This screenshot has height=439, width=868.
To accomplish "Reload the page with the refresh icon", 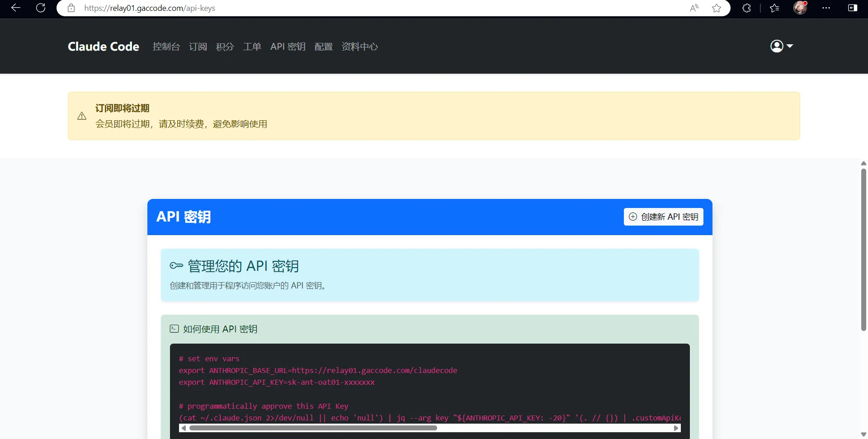I will pos(41,8).
